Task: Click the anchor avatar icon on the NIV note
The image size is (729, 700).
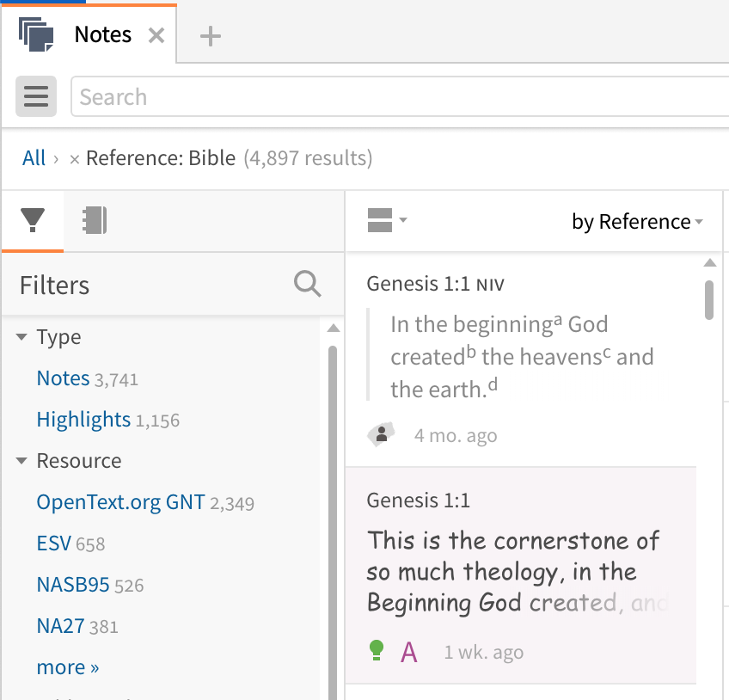Action: click(x=379, y=434)
